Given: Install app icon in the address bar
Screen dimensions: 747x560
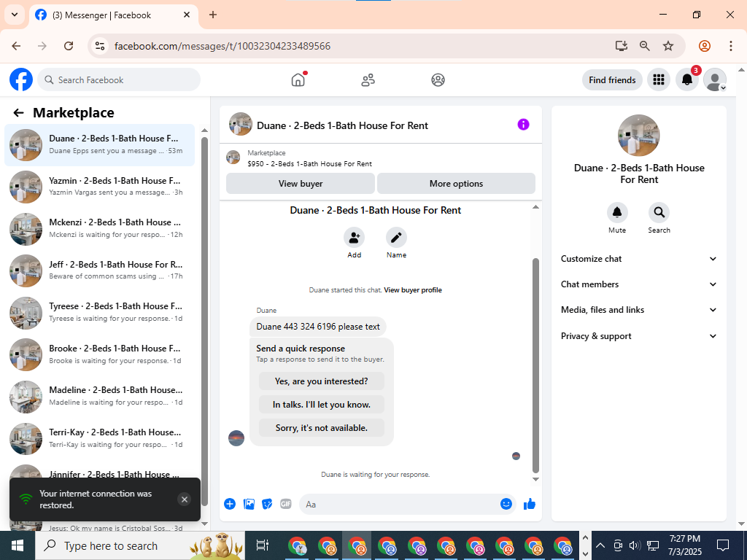Looking at the screenshot, I should pos(621,46).
